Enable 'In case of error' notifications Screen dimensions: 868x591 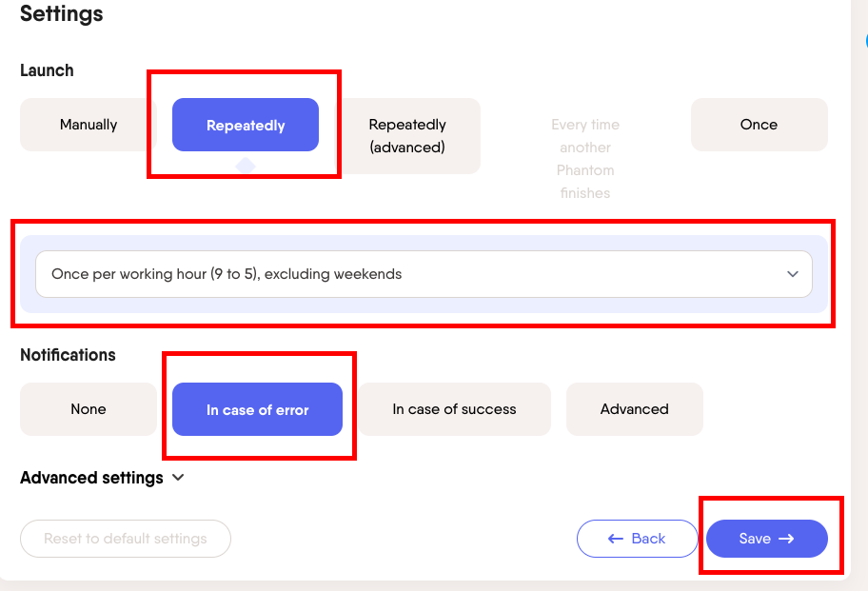point(257,410)
